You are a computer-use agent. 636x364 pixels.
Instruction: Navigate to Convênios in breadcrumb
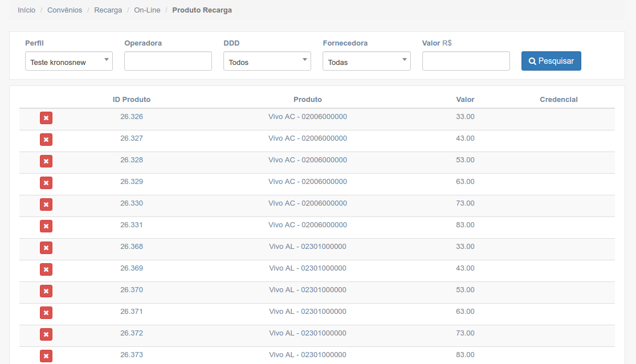pyautogui.click(x=64, y=10)
